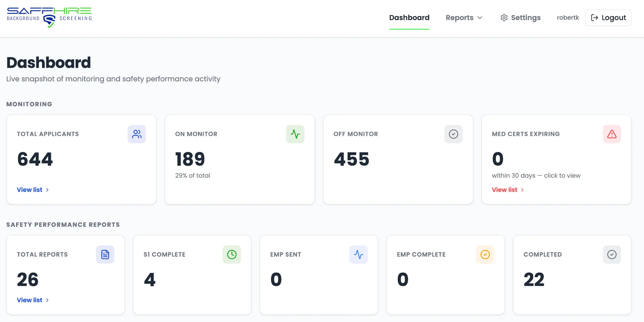
Task: Open the Reports navigation item
Action: pyautogui.click(x=460, y=18)
